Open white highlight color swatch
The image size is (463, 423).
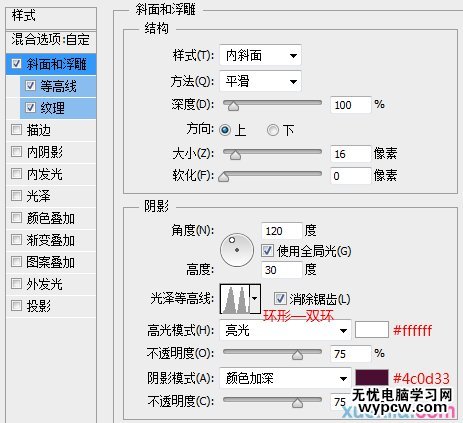coord(372,329)
